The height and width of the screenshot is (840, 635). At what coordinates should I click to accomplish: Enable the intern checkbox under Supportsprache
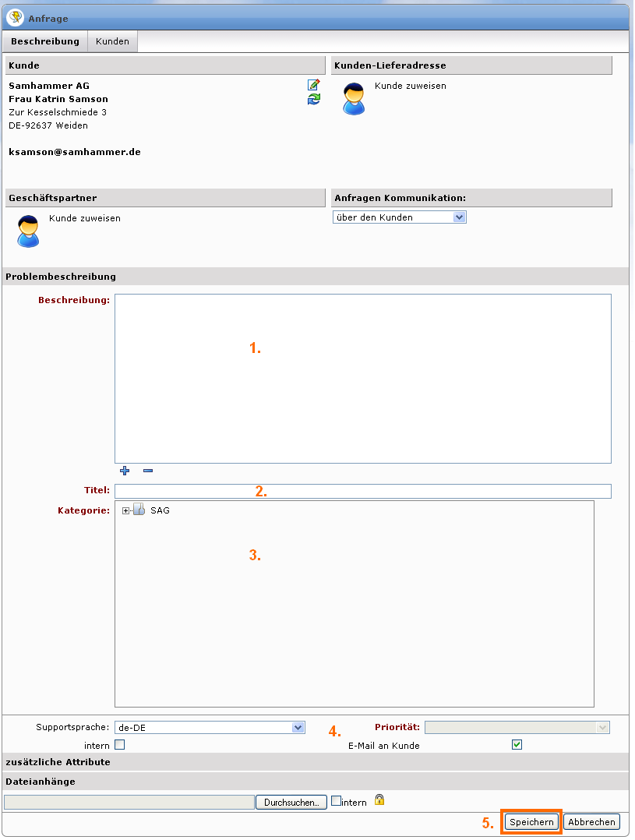point(119,745)
